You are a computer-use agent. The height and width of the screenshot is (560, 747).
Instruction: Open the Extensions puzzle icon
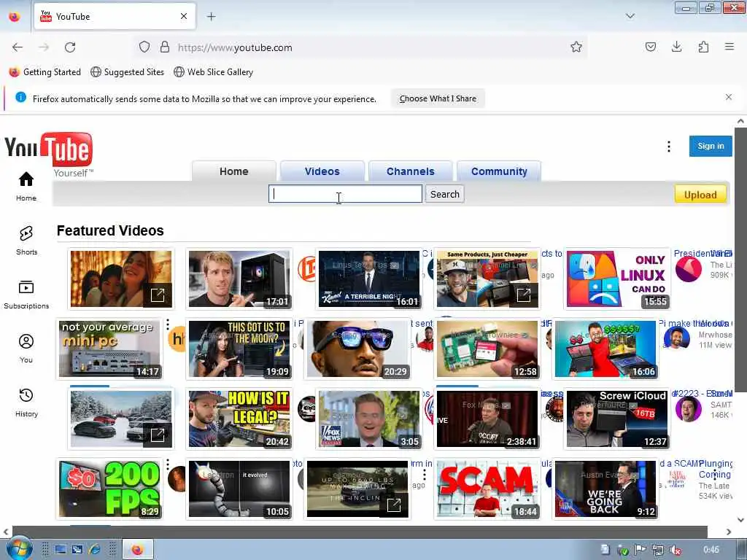703,47
